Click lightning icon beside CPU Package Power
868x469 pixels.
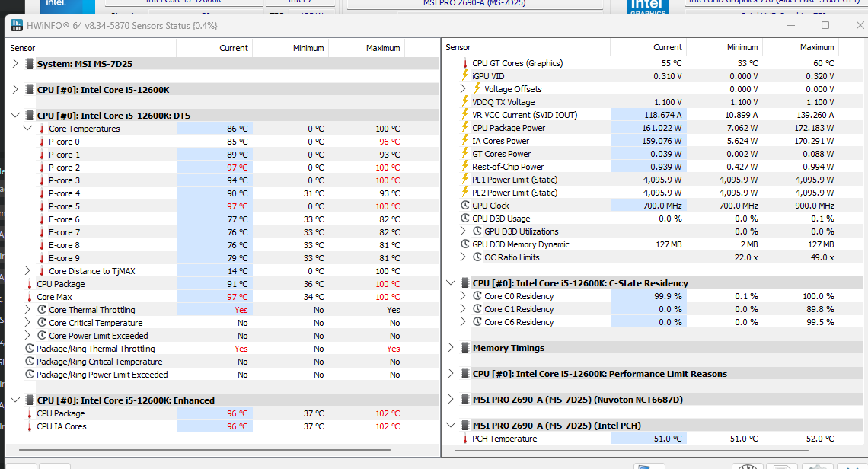[465, 128]
